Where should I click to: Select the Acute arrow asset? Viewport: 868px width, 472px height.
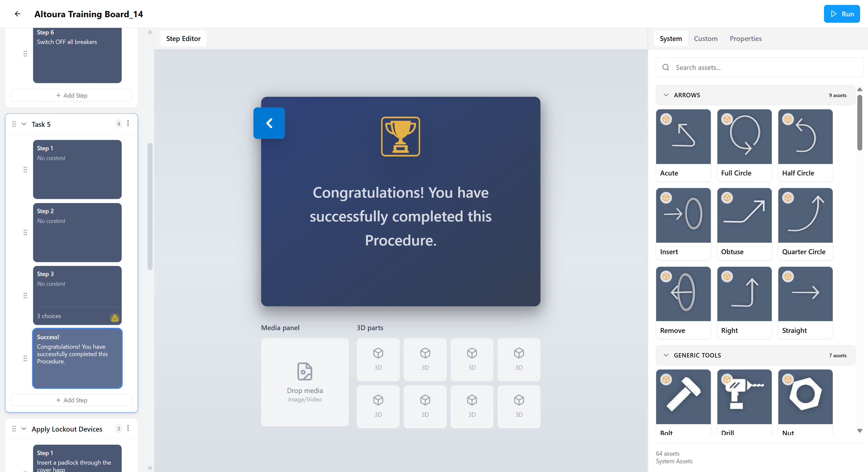(x=683, y=145)
